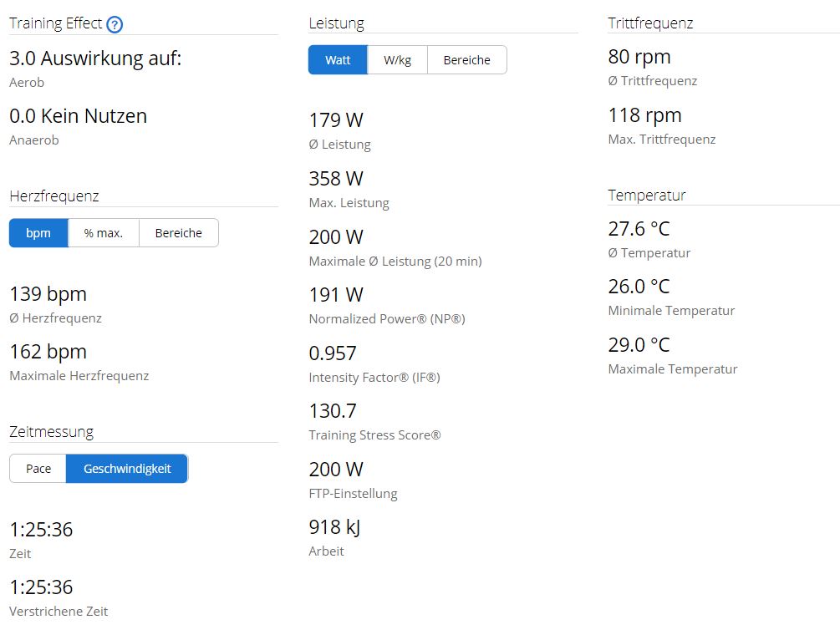Click the Normalized Power 191 W value

point(336,295)
